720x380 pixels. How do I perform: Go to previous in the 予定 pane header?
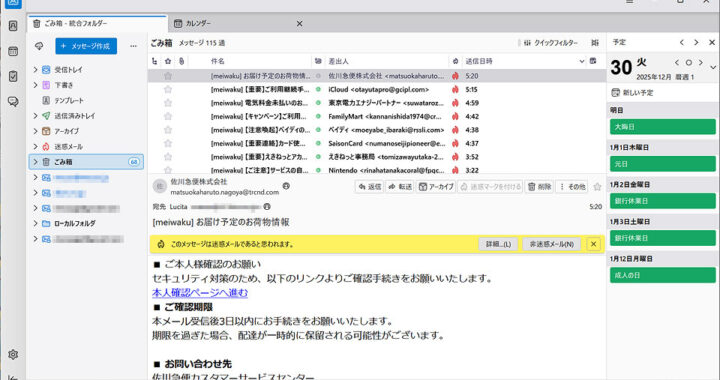pos(681,42)
